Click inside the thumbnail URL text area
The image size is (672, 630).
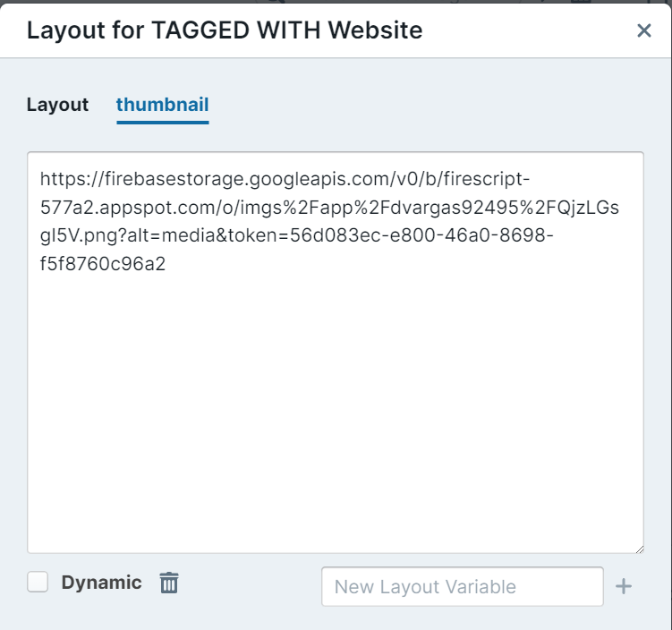tap(336, 353)
